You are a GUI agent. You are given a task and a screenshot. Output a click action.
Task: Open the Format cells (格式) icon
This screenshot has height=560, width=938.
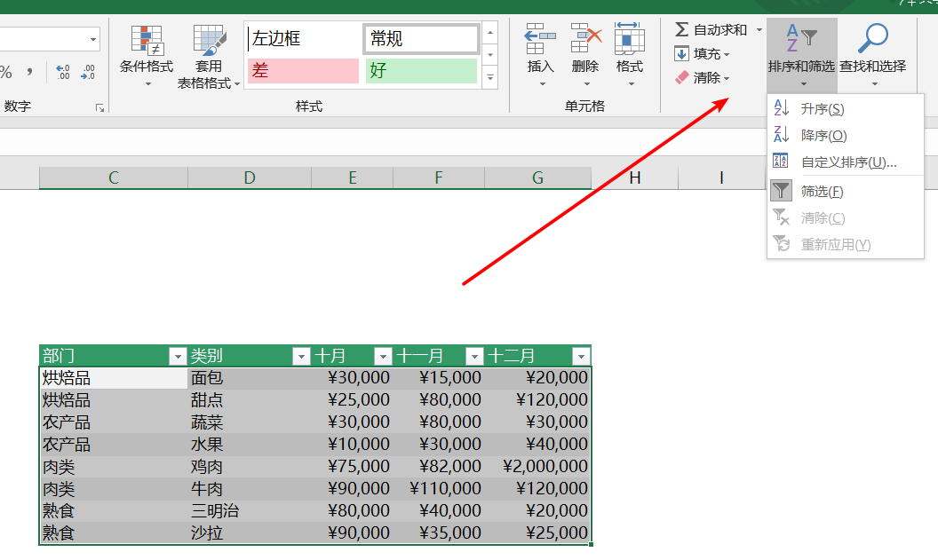click(630, 40)
